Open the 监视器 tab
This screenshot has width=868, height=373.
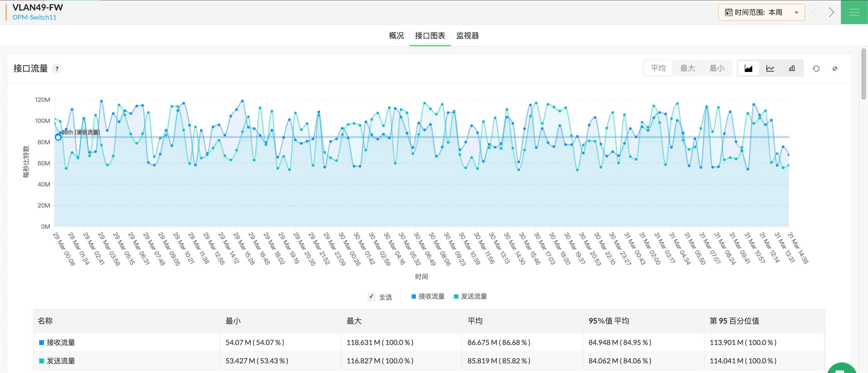[467, 36]
